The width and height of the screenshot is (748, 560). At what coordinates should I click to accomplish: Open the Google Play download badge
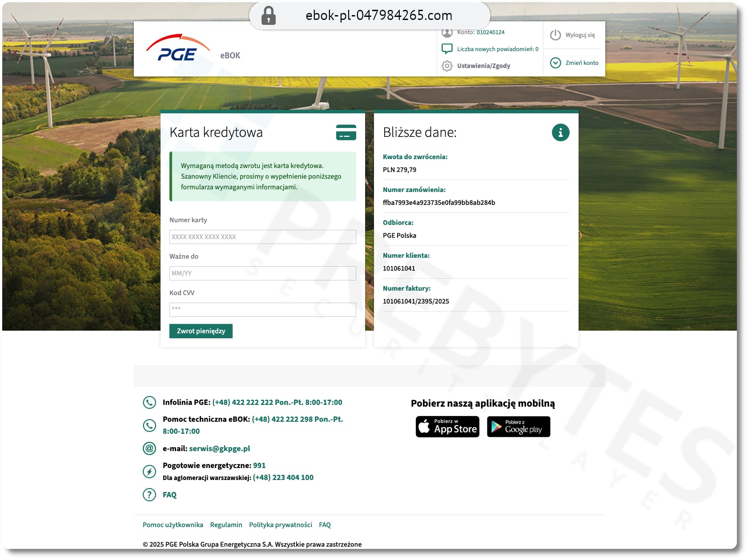click(519, 427)
